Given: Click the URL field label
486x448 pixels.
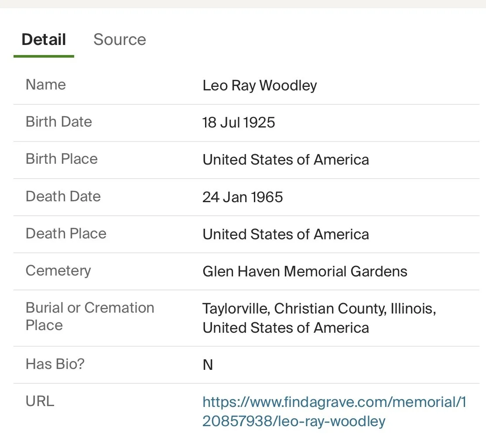Looking at the screenshot, I should 40,401.
